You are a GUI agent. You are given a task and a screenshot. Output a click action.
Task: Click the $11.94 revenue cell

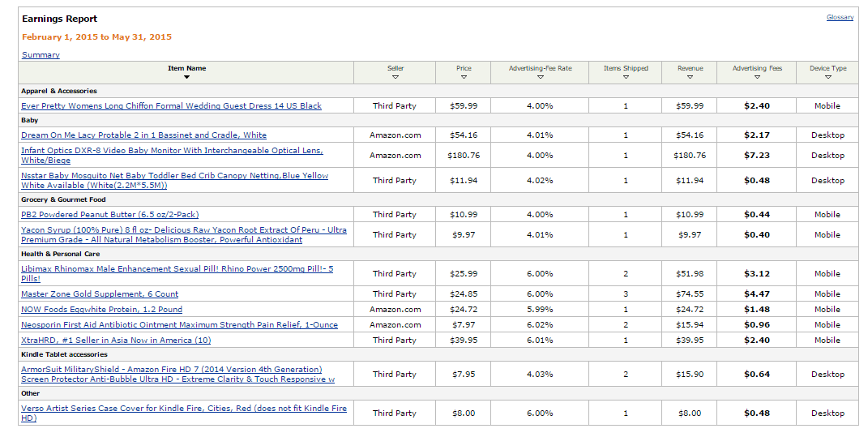click(690, 181)
